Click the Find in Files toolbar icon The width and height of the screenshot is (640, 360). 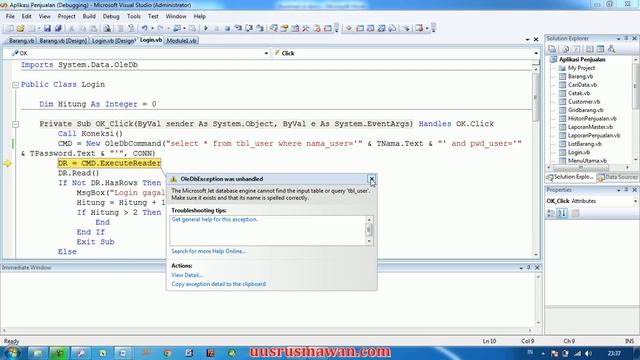(x=107, y=28)
